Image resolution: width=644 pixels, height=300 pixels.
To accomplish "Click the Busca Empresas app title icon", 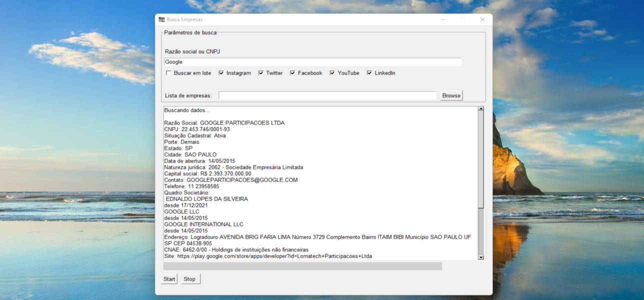I will [x=161, y=19].
